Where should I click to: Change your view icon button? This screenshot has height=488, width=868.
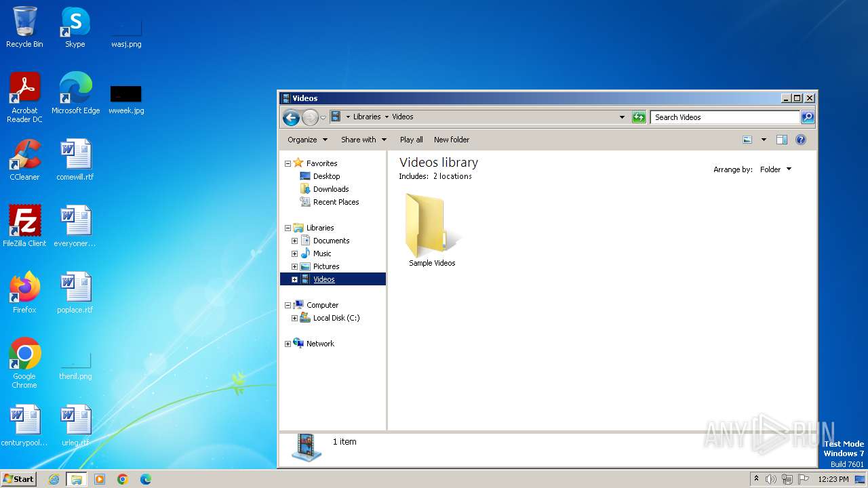tap(747, 140)
